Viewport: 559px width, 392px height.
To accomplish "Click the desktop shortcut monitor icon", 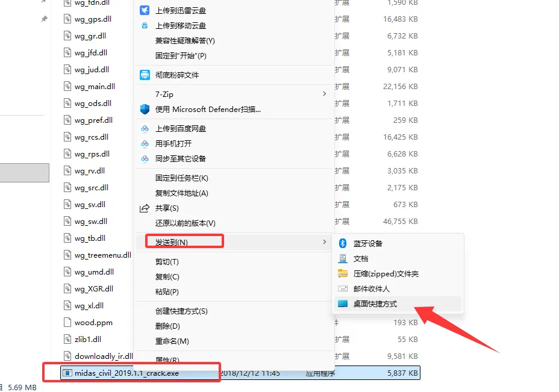I will click(x=343, y=303).
